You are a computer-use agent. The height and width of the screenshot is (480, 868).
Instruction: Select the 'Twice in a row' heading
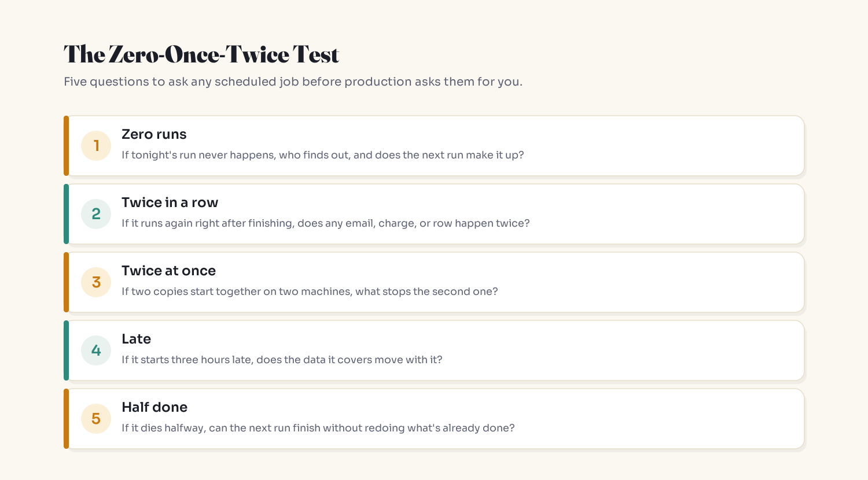click(x=170, y=202)
